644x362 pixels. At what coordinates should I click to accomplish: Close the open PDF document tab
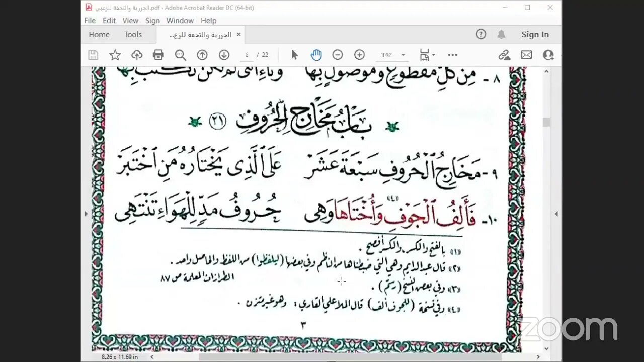click(238, 34)
